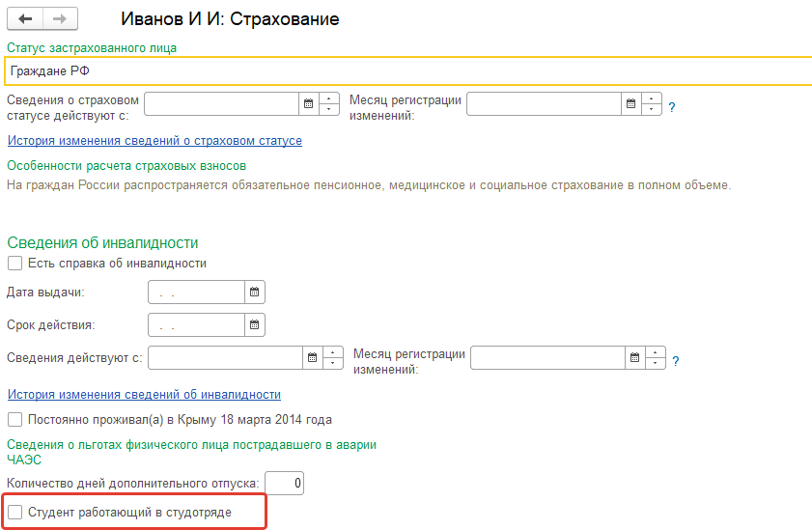This screenshot has width=812, height=530.
Task: Click the additional vacation days count field
Action: (284, 483)
